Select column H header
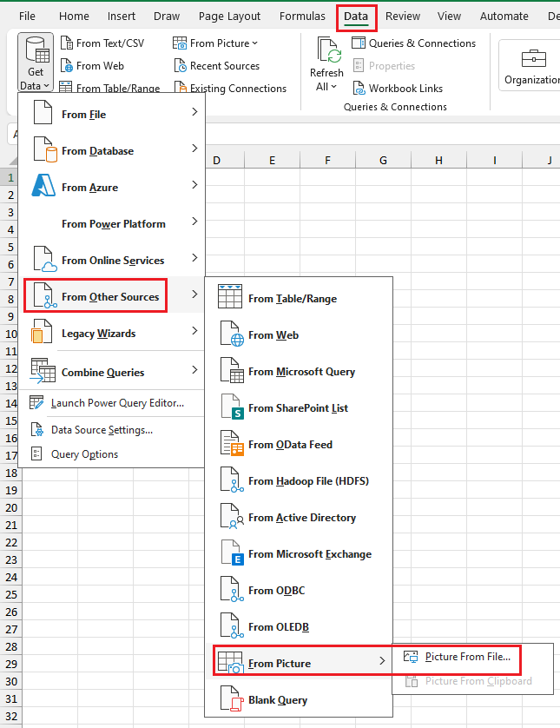 [438, 160]
